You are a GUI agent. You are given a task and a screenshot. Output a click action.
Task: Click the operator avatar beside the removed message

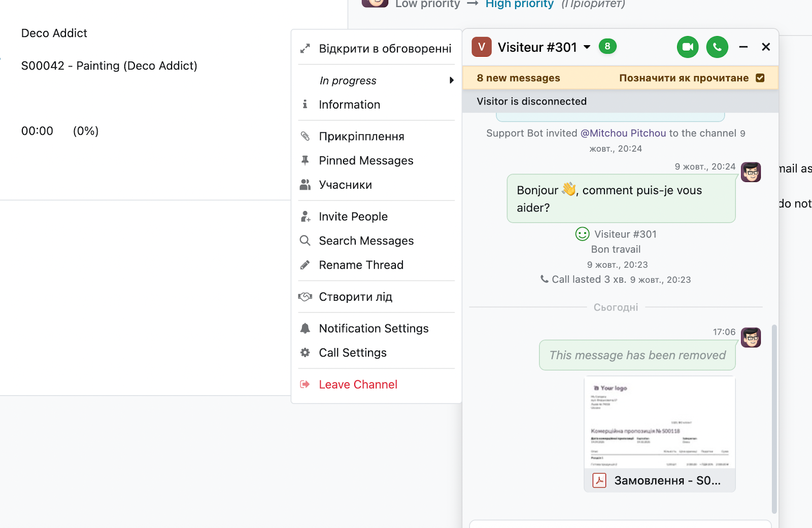tap(751, 337)
